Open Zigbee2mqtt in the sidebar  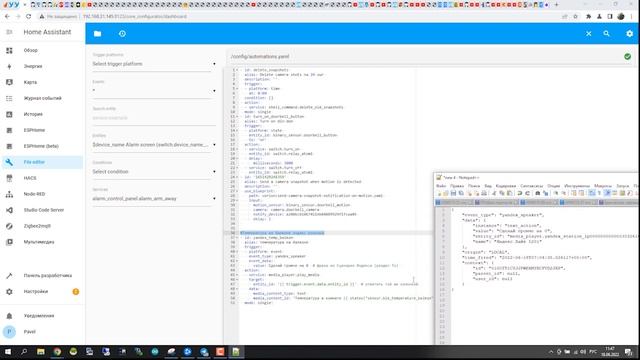click(42, 226)
